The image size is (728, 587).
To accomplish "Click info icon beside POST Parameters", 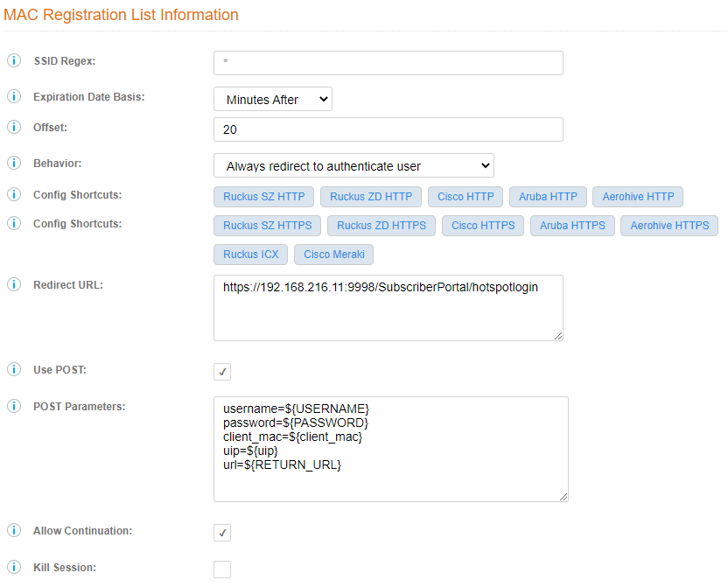I will (x=14, y=407).
